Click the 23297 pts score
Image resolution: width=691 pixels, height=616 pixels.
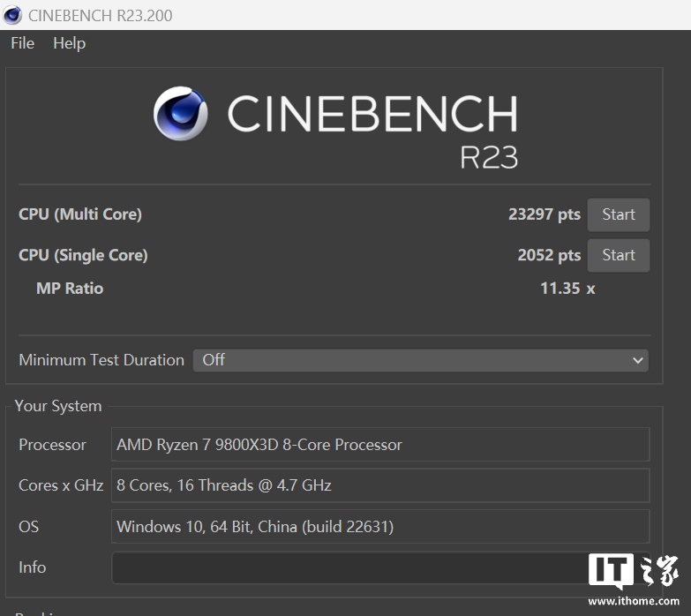pyautogui.click(x=545, y=214)
